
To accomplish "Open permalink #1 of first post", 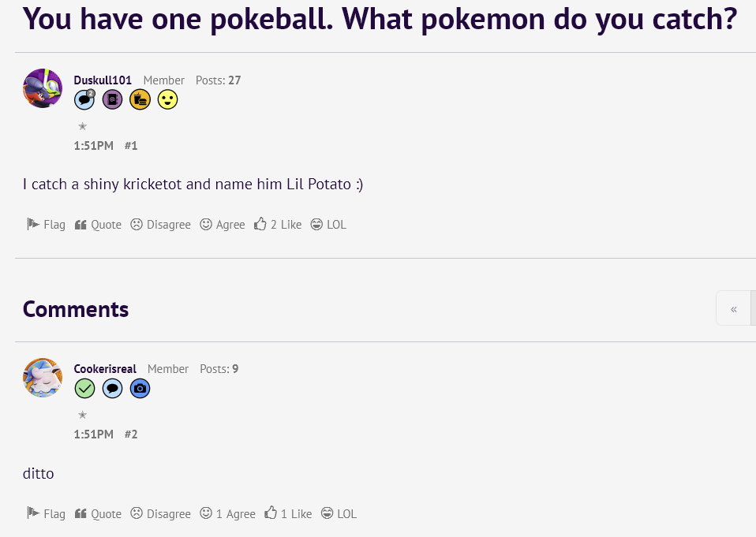I will (131, 146).
